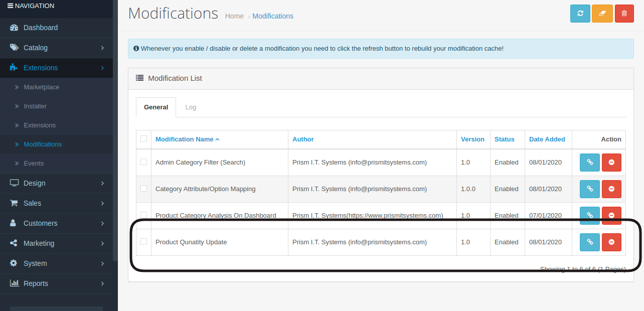Click the info icon in the alert banner
Viewport: 644px width, 311px height.
tap(136, 49)
